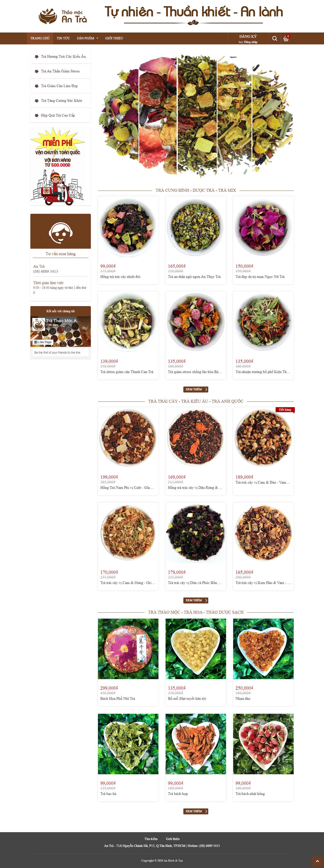This screenshot has width=324, height=868.
Task: Open the search magnifier icon in header
Action: coord(274,38)
